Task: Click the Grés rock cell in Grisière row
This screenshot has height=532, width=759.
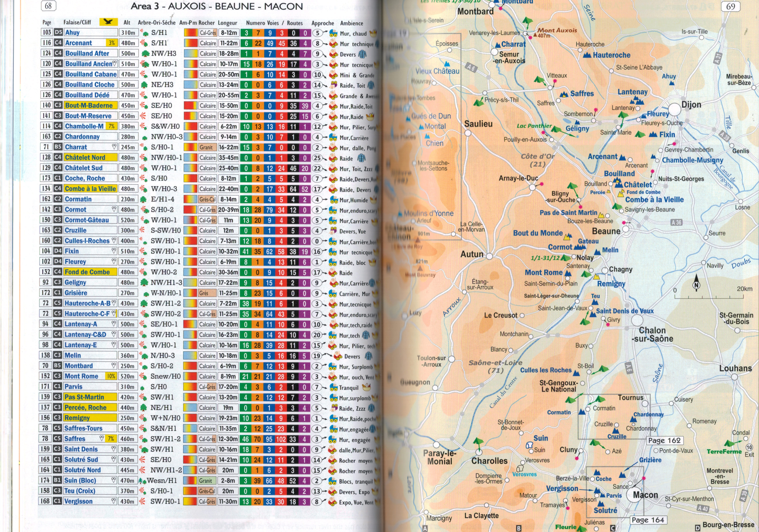Action: coord(207,293)
